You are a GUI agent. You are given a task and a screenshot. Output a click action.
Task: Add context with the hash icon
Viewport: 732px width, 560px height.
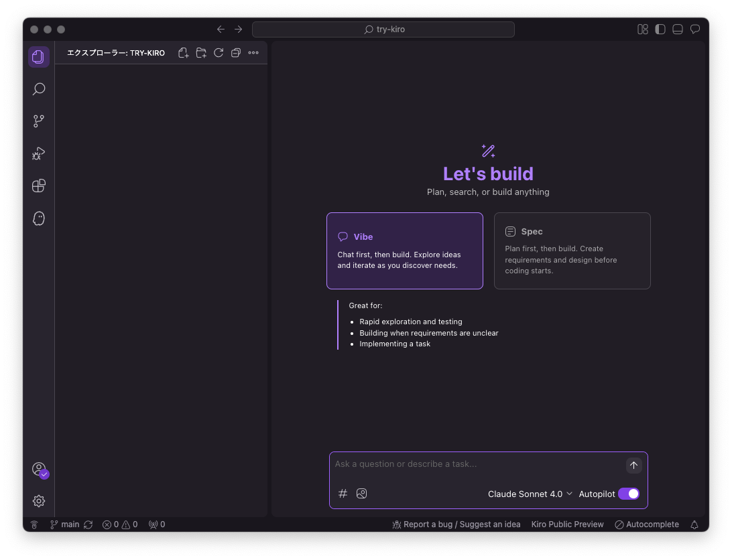(343, 494)
